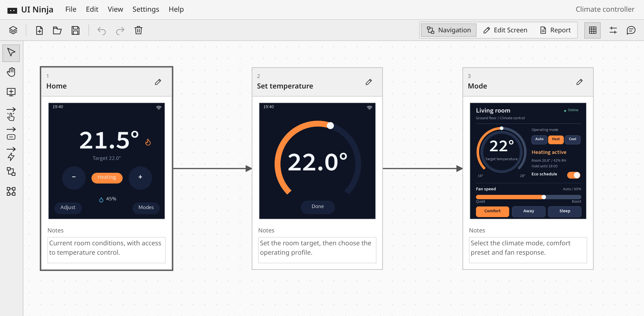Image resolution: width=644 pixels, height=316 pixels.
Task: Open the Edit menu
Action: click(x=92, y=9)
